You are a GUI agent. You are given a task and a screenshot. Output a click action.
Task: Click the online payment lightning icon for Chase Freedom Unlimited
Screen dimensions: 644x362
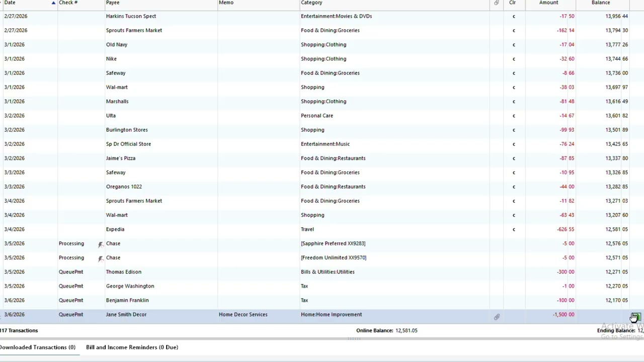tap(100, 258)
